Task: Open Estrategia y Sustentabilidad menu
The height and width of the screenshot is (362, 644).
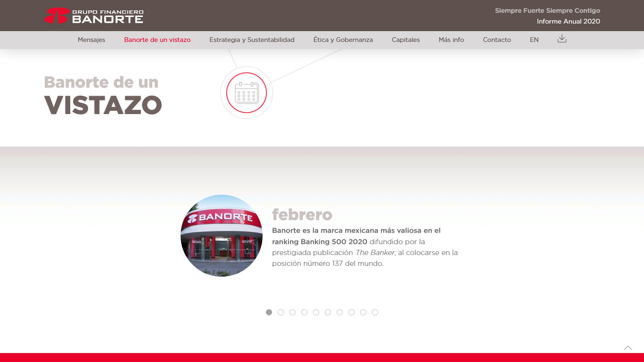Action: coord(252,40)
